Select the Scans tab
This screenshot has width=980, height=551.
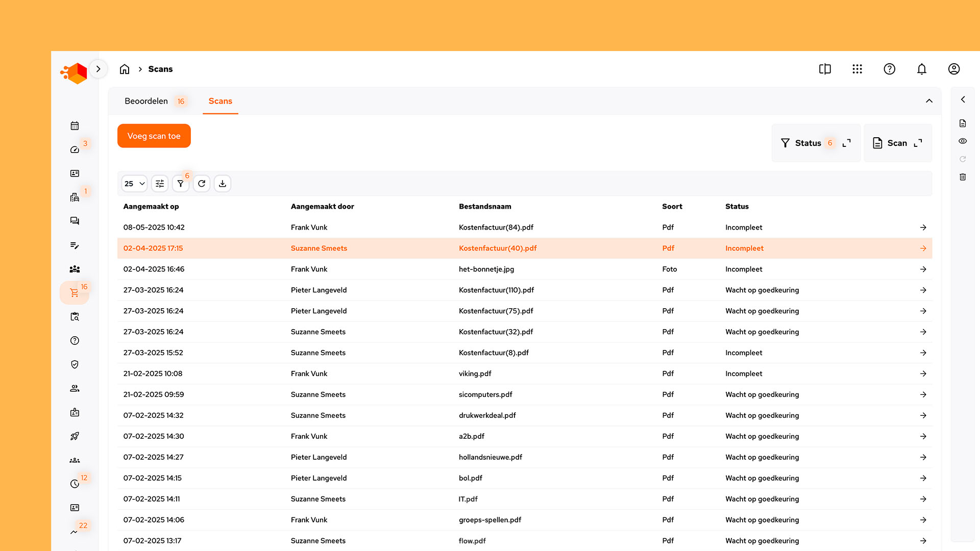220,101
